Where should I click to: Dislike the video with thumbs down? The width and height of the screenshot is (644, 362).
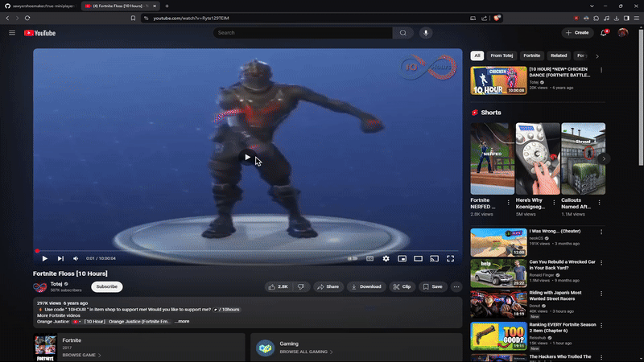[x=301, y=287]
